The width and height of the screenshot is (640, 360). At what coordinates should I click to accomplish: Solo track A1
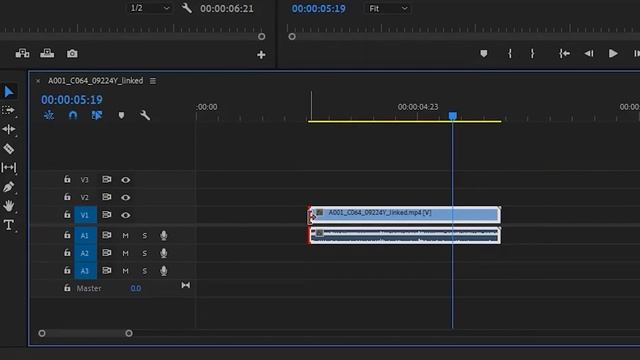(144, 236)
